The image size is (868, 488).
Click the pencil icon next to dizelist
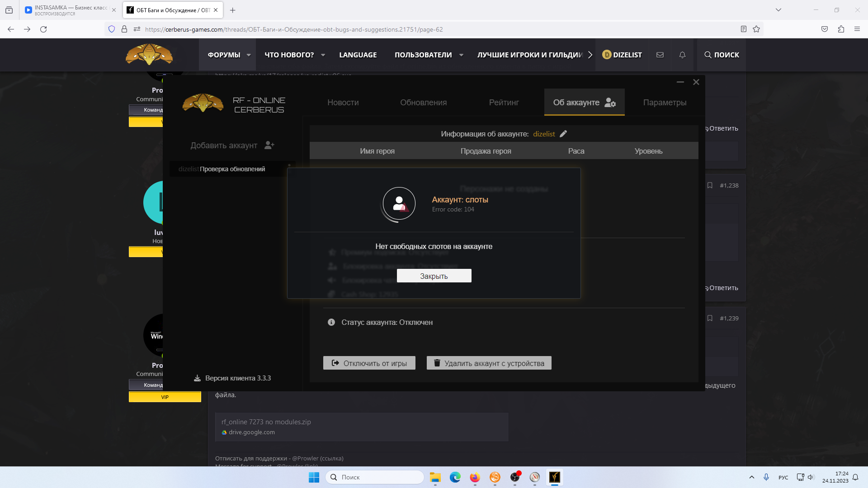[563, 134]
